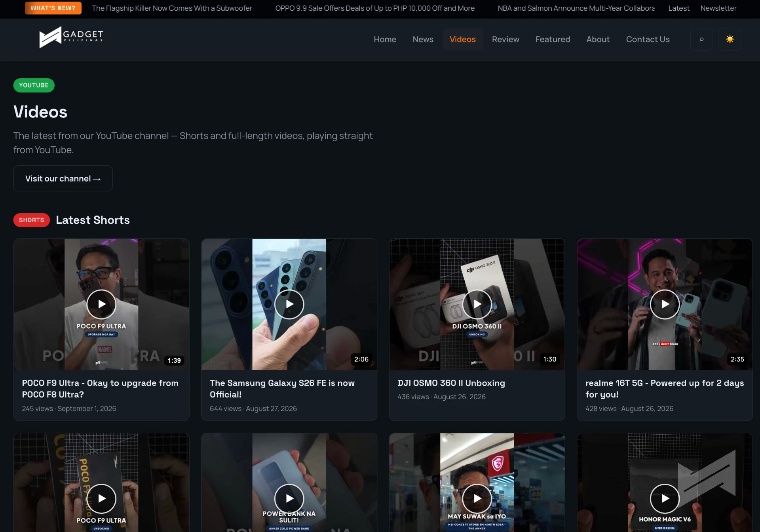Image resolution: width=760 pixels, height=532 pixels.
Task: Select the Videos nav item
Action: coord(463,39)
